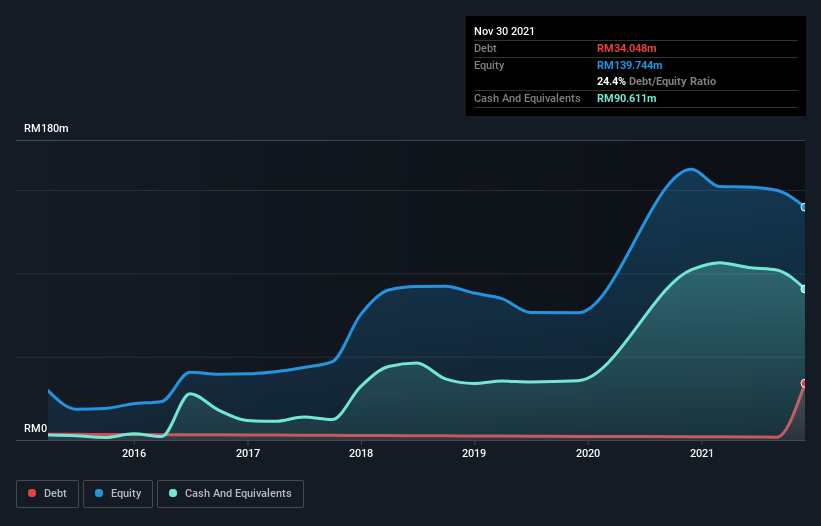Toggle the Debt legend button
The image size is (821, 526).
(47, 494)
